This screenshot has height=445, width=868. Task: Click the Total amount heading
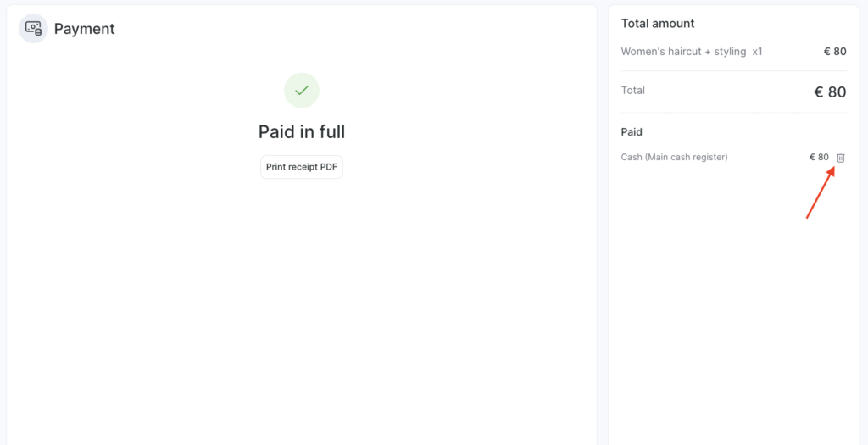coord(658,24)
